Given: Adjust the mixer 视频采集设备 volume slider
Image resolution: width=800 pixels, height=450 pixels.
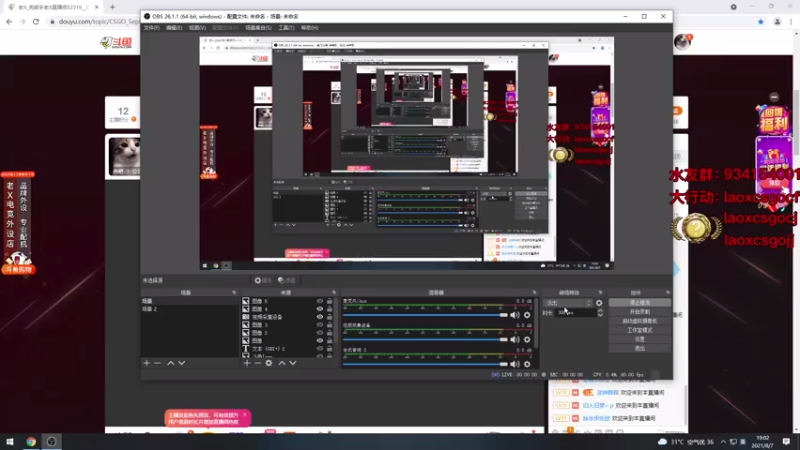Looking at the screenshot, I should point(426,339).
